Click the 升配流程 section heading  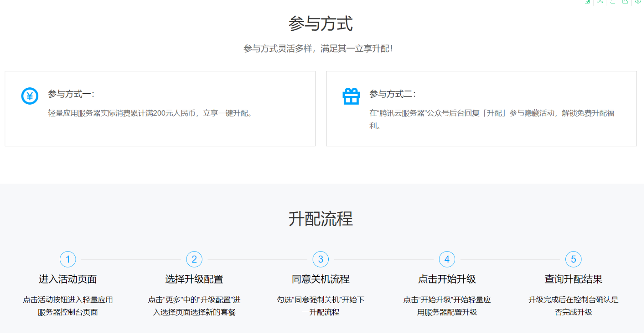tap(321, 219)
